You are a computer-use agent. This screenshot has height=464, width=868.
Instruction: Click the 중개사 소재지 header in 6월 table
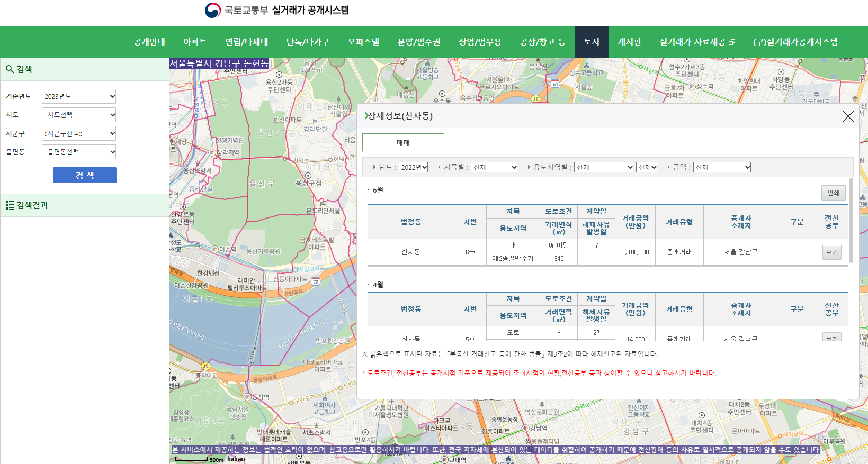(740, 222)
